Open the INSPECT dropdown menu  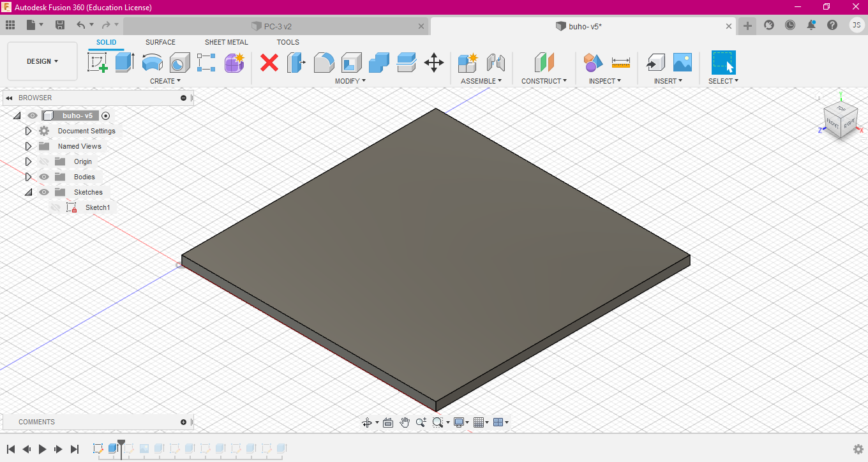605,81
